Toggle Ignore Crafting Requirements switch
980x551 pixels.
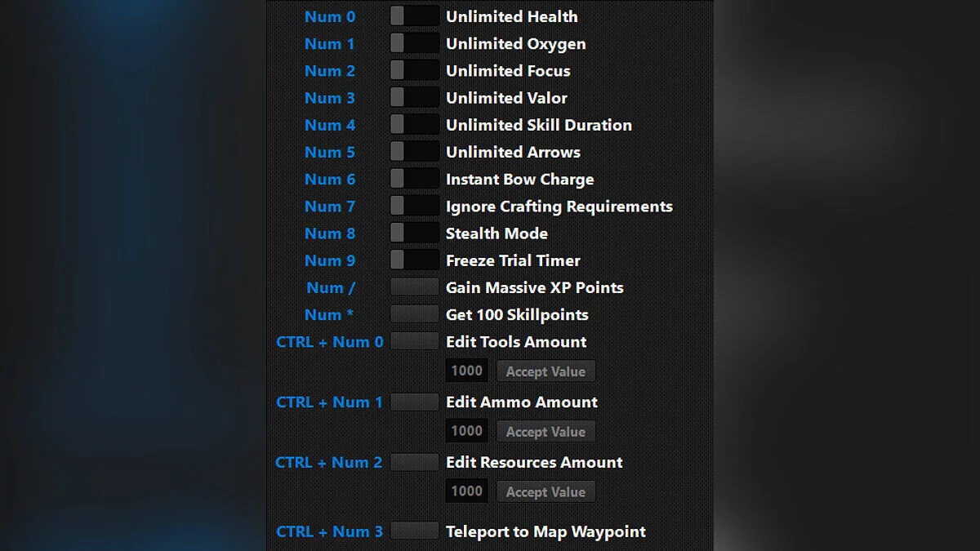[x=414, y=206]
